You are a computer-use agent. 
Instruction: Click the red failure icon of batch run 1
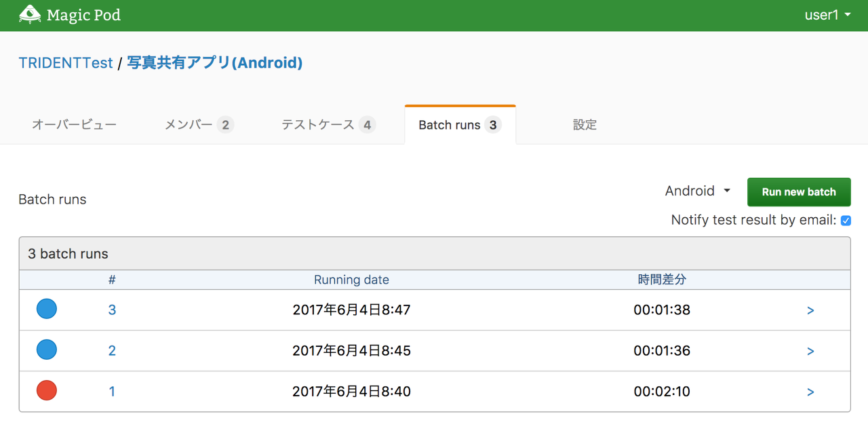46,390
